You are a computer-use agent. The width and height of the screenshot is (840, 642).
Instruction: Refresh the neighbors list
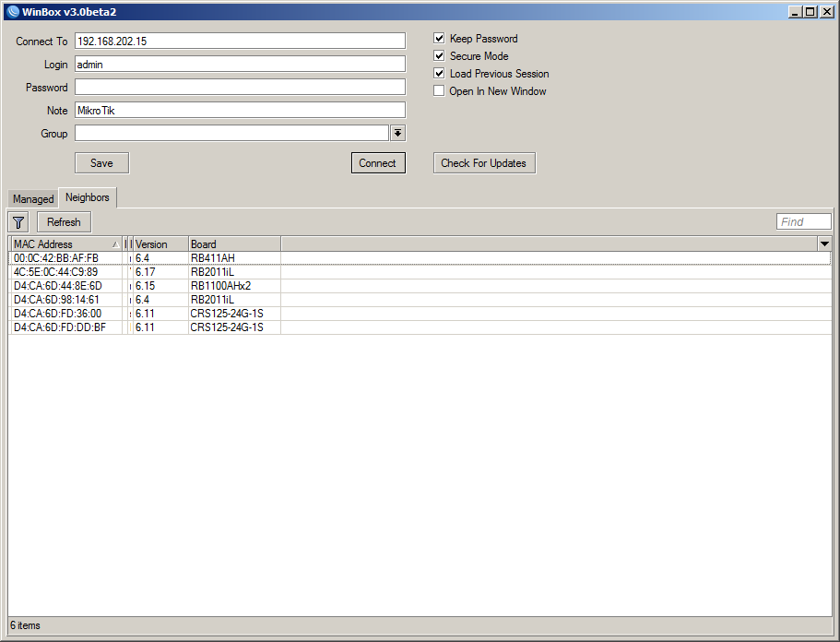[x=63, y=221]
